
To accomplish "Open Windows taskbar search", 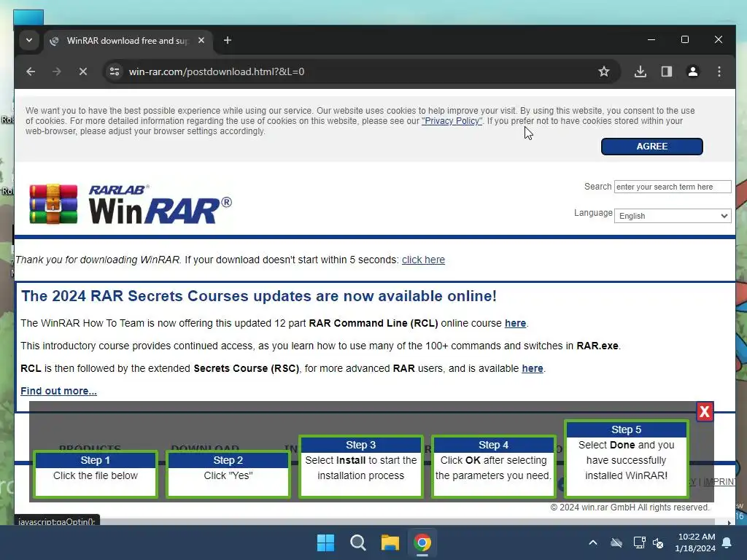I will click(x=357, y=542).
